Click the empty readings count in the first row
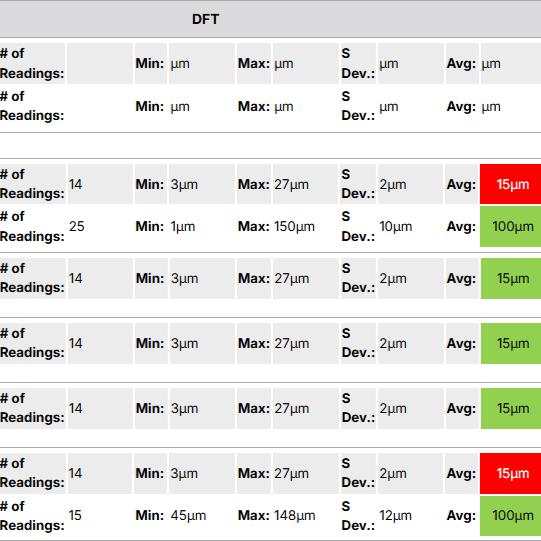The image size is (541, 541). [100, 63]
